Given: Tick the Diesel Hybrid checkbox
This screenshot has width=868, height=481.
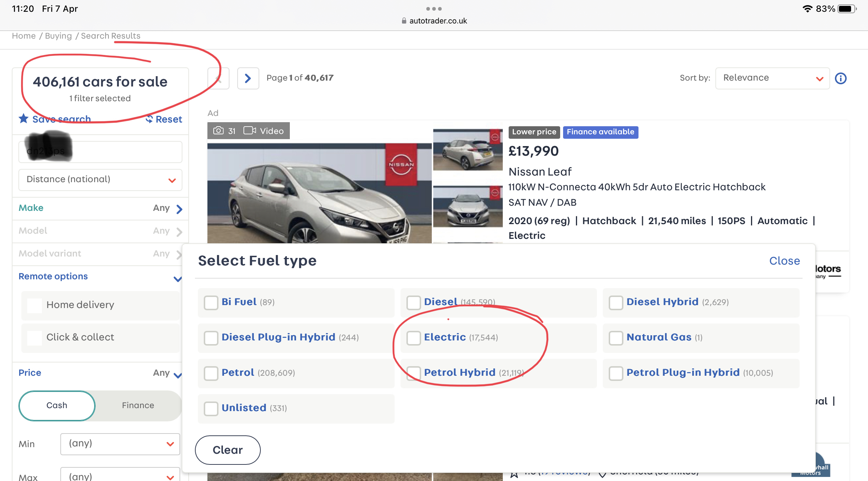Looking at the screenshot, I should 616,303.
